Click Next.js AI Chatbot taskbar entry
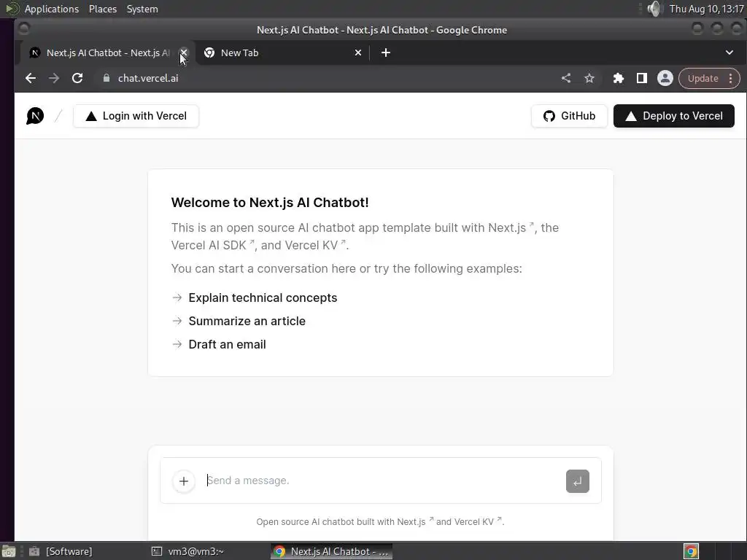 coord(332,551)
